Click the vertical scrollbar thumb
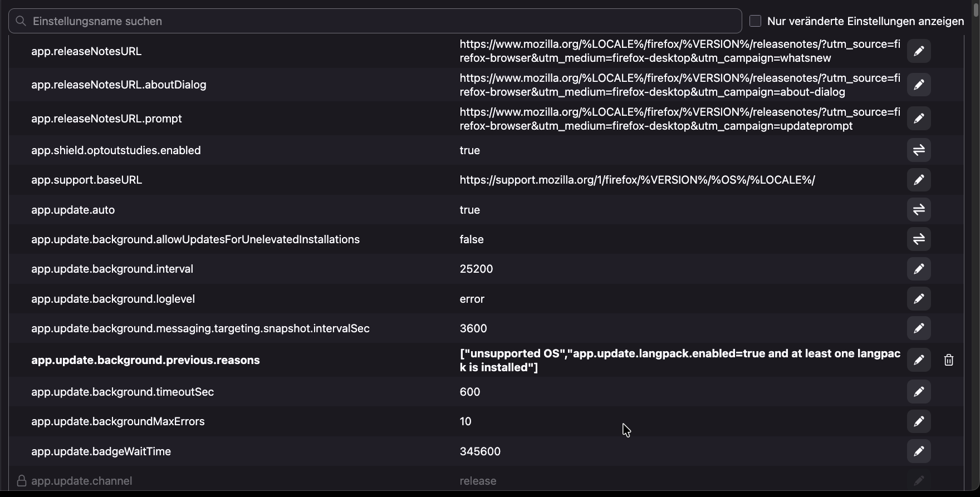 pos(976,9)
